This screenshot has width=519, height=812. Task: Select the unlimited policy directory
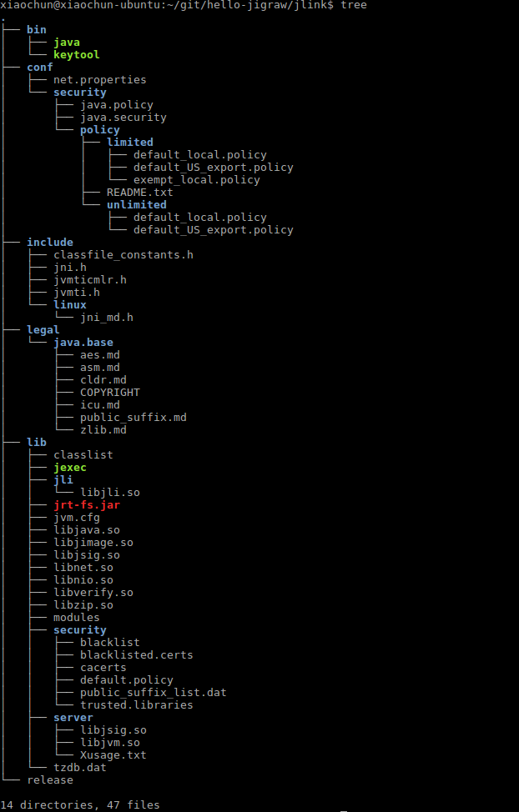point(136,205)
